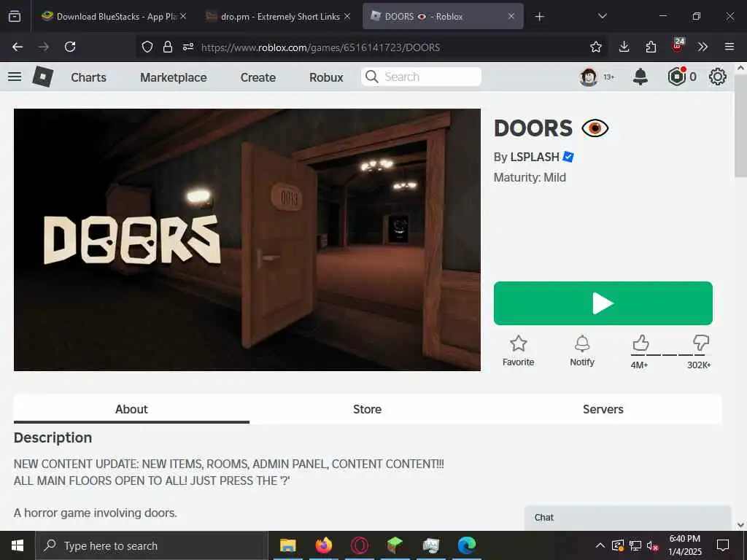Open the Windows Start menu
The image size is (747, 560).
[x=18, y=545]
